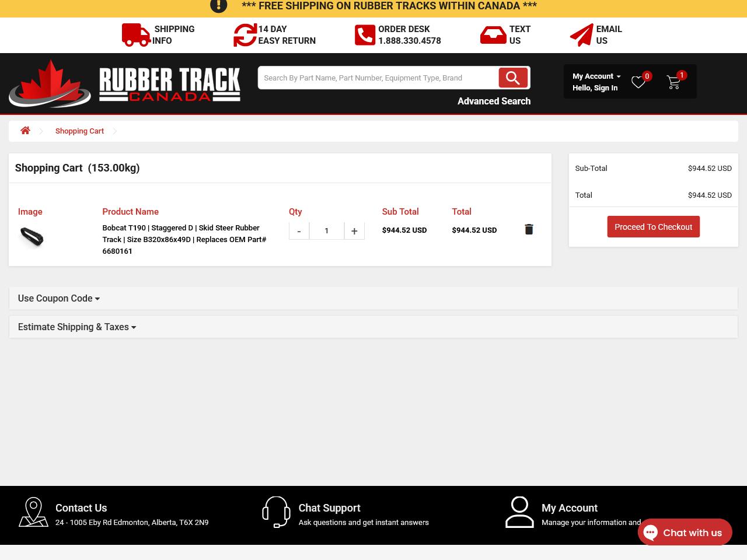Click the Text Us inbox icon
Viewport: 747px width, 560px height.
point(493,35)
